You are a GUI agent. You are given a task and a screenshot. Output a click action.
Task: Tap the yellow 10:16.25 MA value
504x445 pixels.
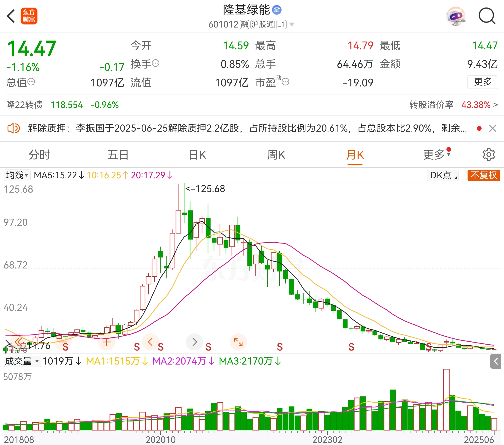(x=107, y=175)
